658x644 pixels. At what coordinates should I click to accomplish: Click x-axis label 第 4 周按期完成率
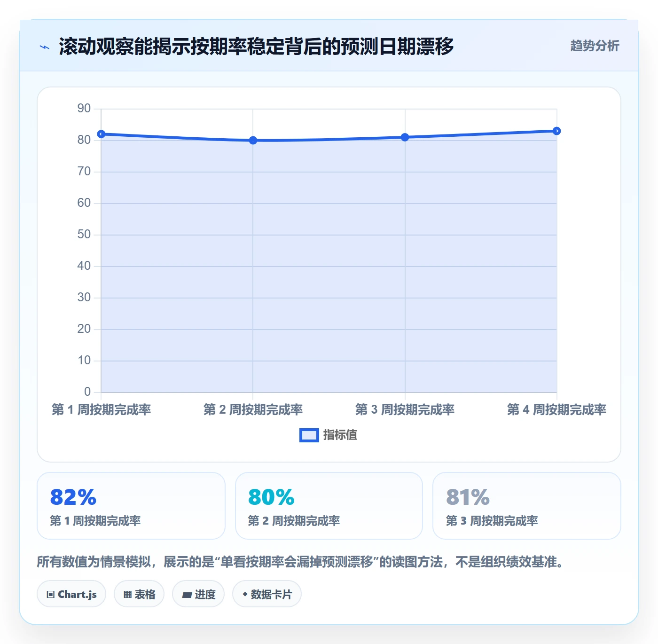pyautogui.click(x=556, y=410)
